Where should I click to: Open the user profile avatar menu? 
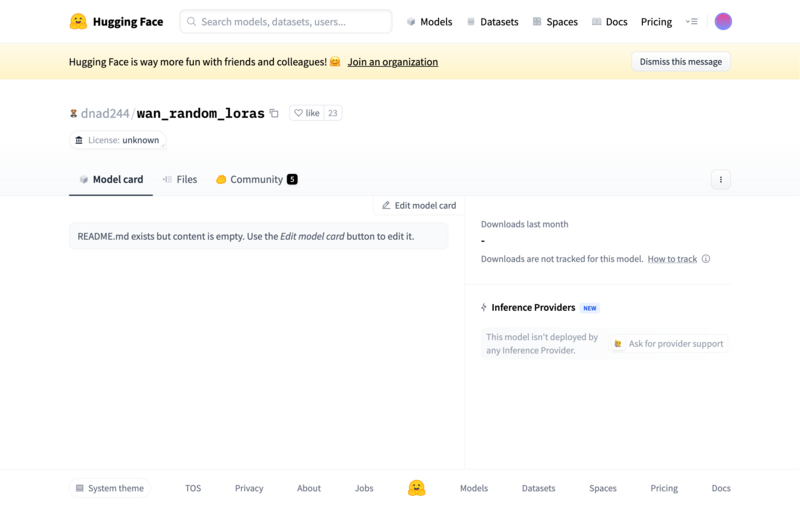tap(723, 21)
